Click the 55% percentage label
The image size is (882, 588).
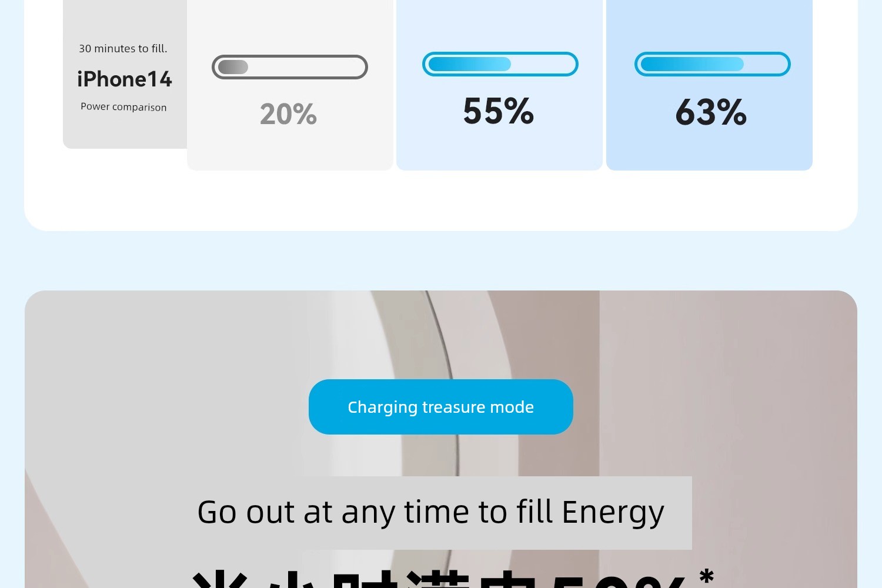pyautogui.click(x=499, y=111)
